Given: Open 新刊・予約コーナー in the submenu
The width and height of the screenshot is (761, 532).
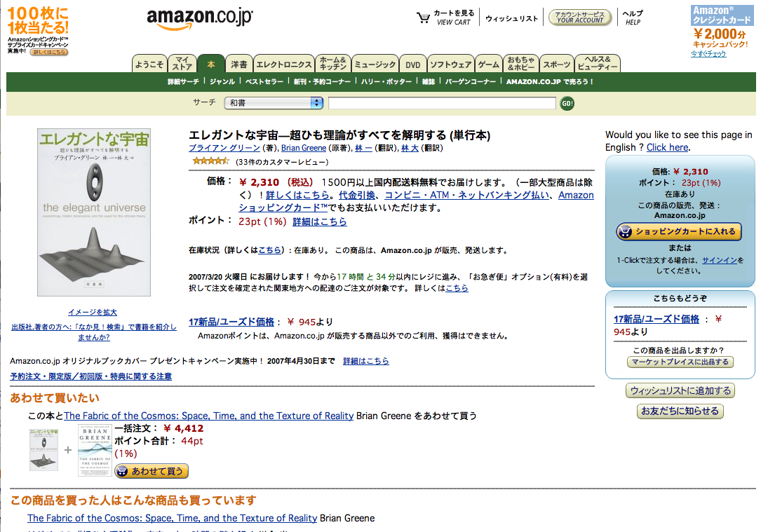Looking at the screenshot, I should (x=322, y=82).
